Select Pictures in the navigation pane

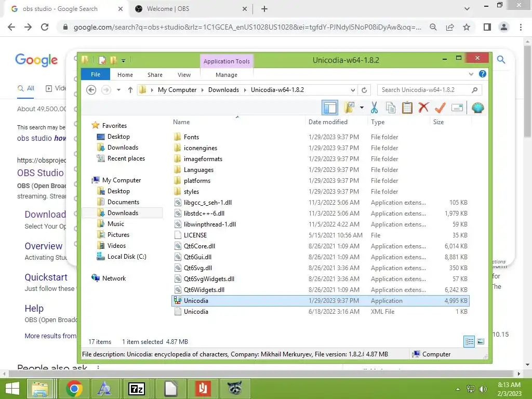tap(118, 235)
